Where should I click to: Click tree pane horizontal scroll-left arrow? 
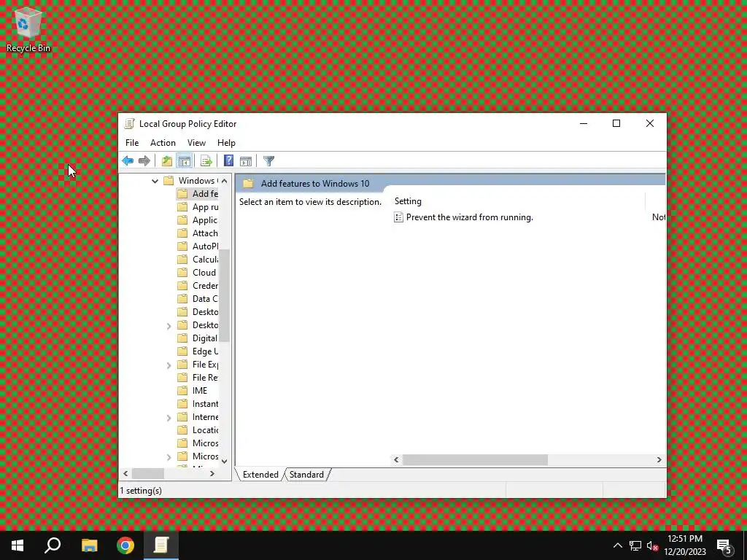125,474
